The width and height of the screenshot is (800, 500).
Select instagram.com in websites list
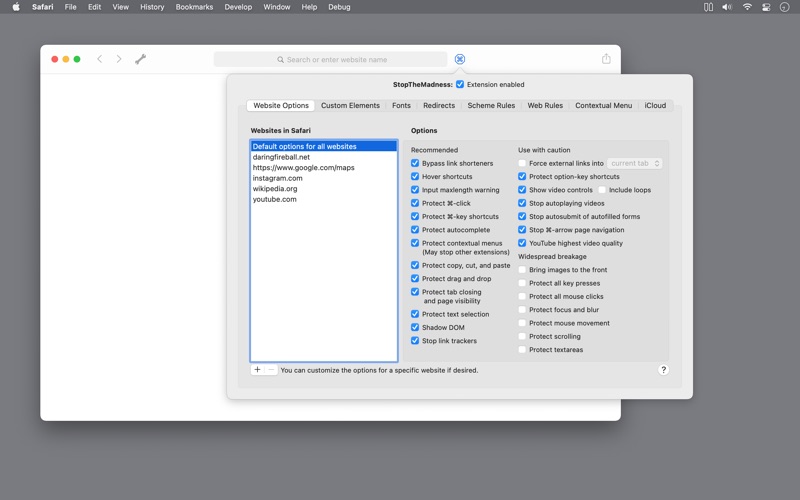tap(323, 178)
